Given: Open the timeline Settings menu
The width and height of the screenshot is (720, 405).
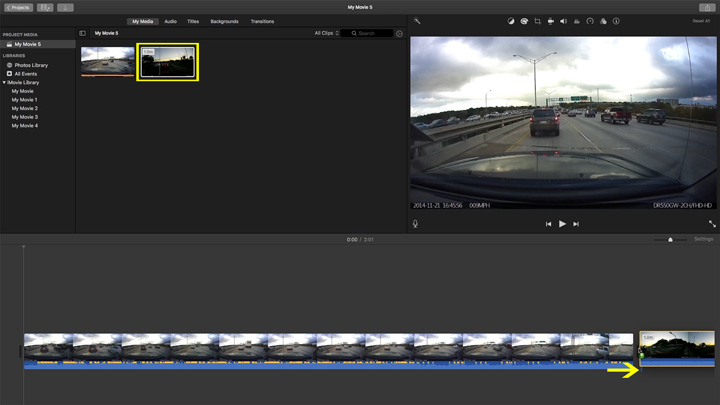Looking at the screenshot, I should pyautogui.click(x=704, y=239).
